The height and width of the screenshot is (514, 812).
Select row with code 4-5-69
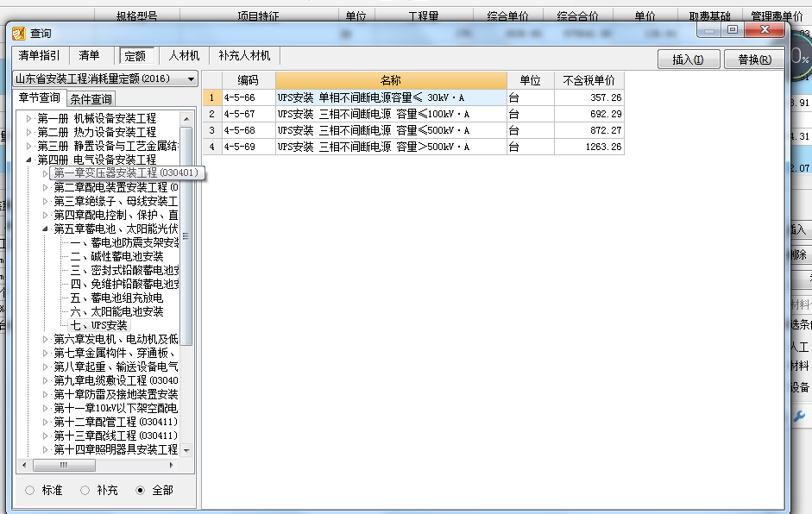(413, 147)
